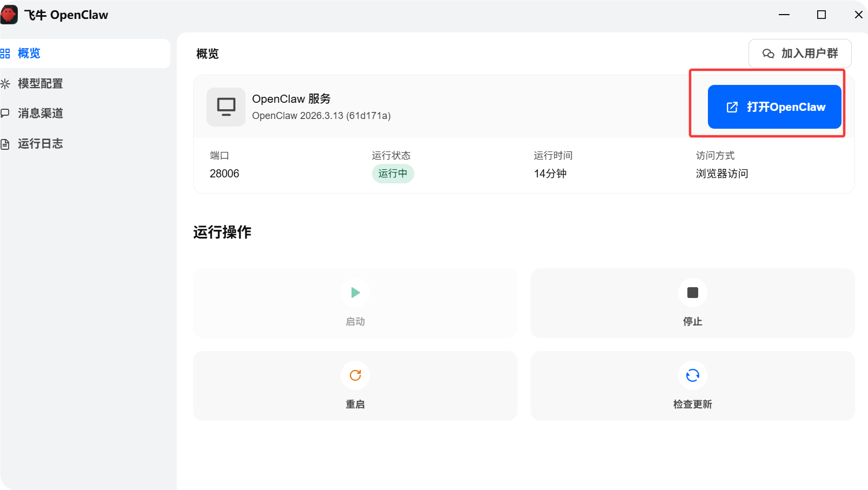Click the 停止 action card
This screenshot has width=868, height=490.
tap(692, 303)
